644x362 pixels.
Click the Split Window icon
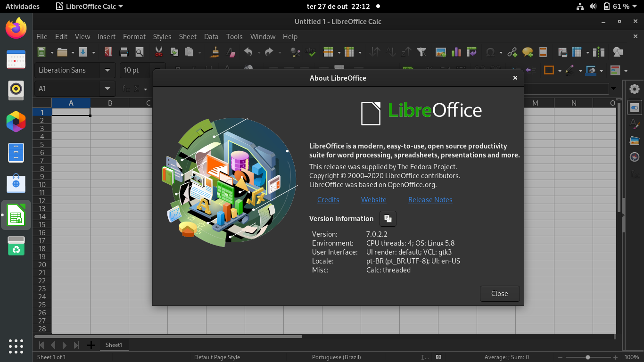[x=599, y=52]
